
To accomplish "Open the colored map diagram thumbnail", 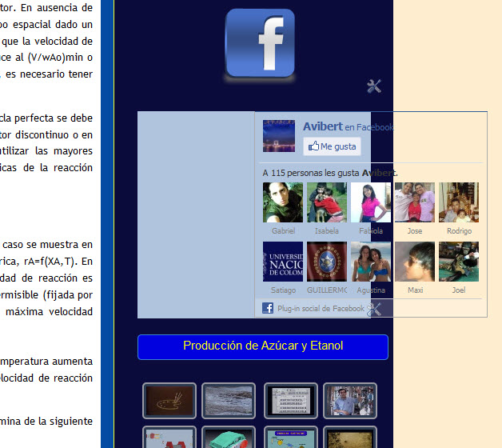I will pyautogui.click(x=291, y=438).
